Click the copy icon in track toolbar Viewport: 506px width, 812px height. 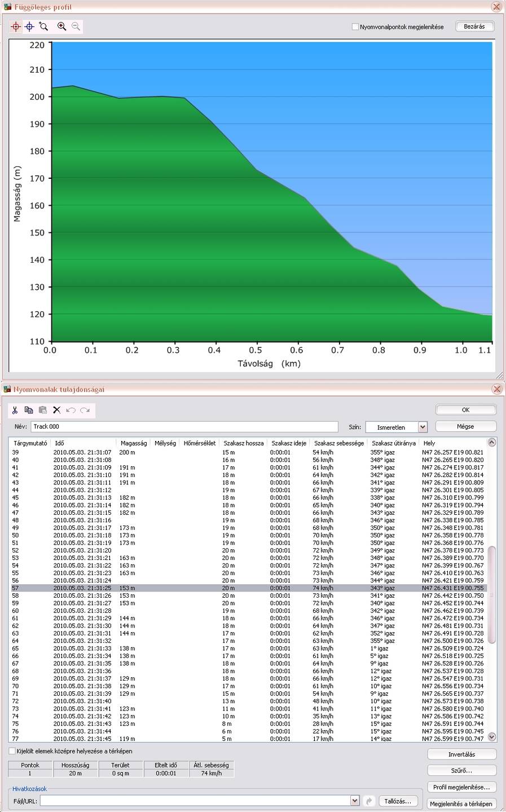coord(29,410)
